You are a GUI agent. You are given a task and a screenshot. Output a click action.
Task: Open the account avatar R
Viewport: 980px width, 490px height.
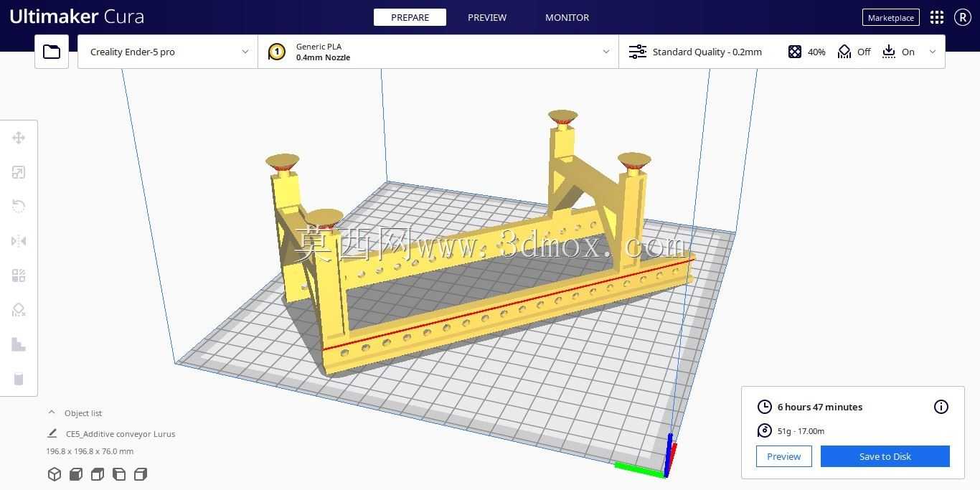click(x=963, y=17)
